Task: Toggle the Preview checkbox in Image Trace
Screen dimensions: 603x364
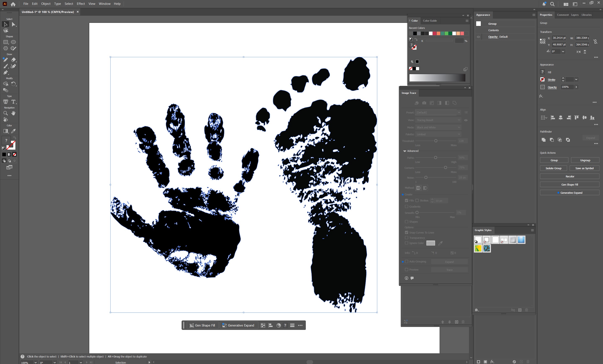Action: [x=407, y=270]
